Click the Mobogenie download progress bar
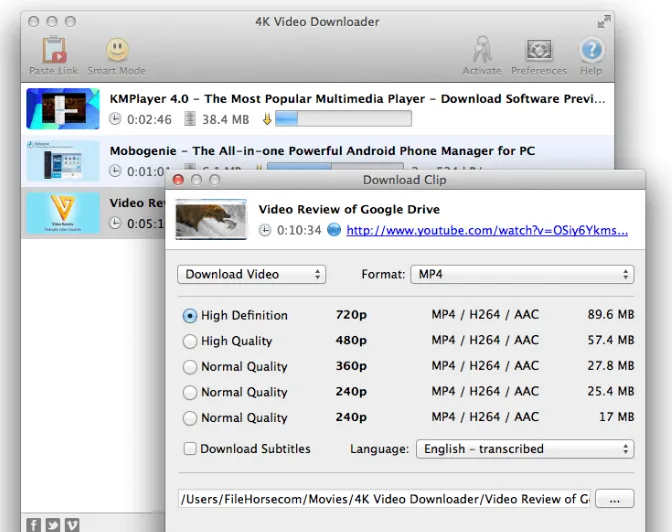Screen dimensions: 672x532 335,166
